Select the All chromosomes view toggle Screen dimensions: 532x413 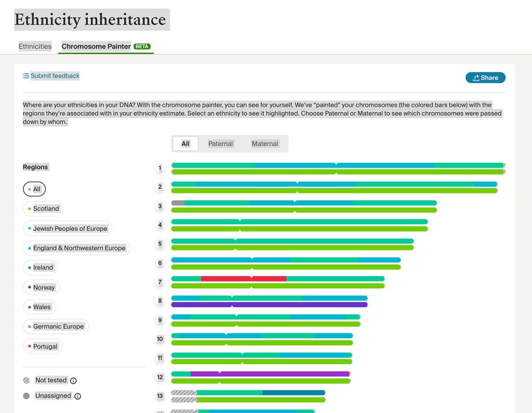pyautogui.click(x=185, y=144)
